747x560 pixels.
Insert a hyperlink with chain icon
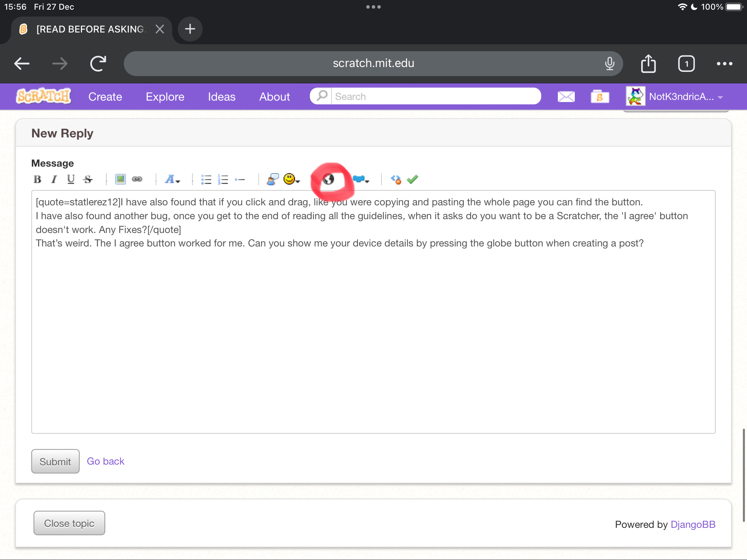pos(137,179)
